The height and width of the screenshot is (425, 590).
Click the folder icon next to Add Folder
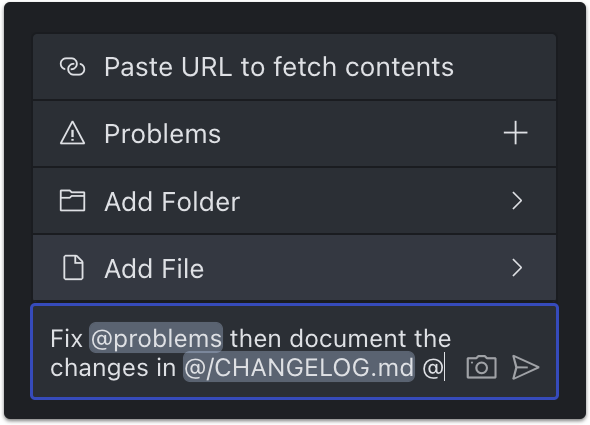tap(72, 200)
